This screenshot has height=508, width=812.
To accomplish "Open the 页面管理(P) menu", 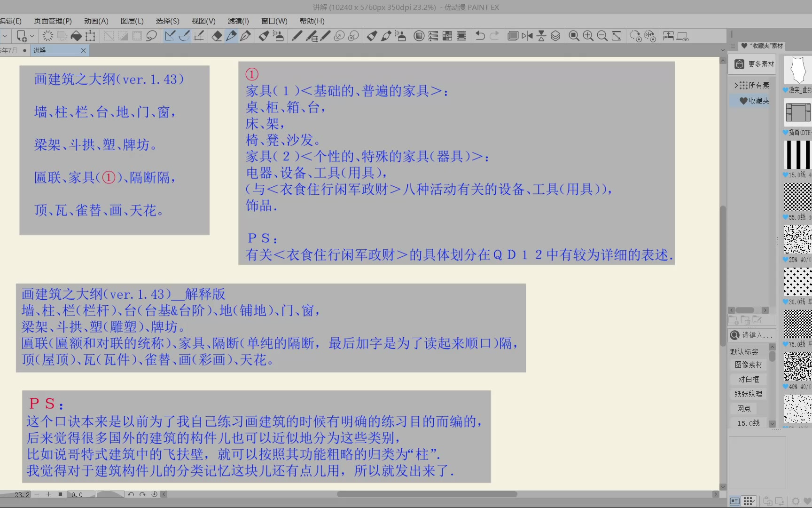I will click(x=53, y=21).
